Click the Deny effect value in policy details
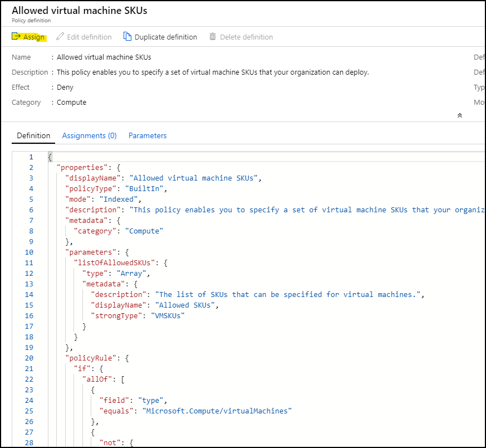The height and width of the screenshot is (448, 486). click(65, 87)
